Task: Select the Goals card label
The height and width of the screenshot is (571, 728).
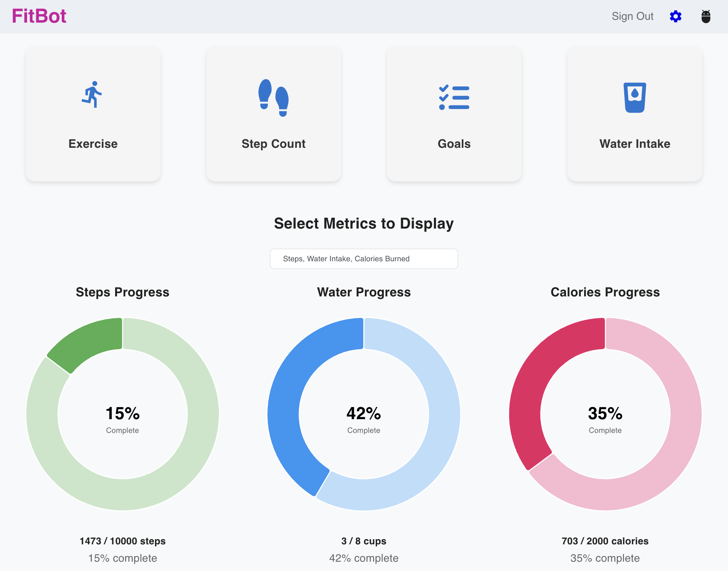Action: click(x=454, y=144)
